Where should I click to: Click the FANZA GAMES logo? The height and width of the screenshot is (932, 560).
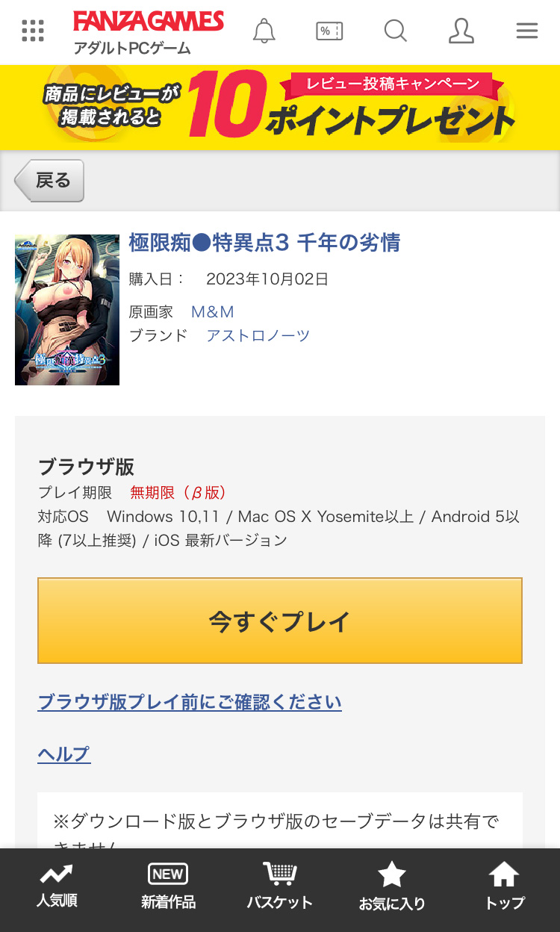click(148, 22)
